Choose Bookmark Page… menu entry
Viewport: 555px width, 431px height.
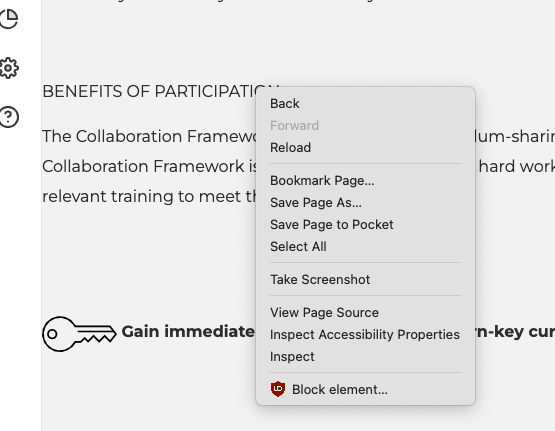tap(365, 180)
